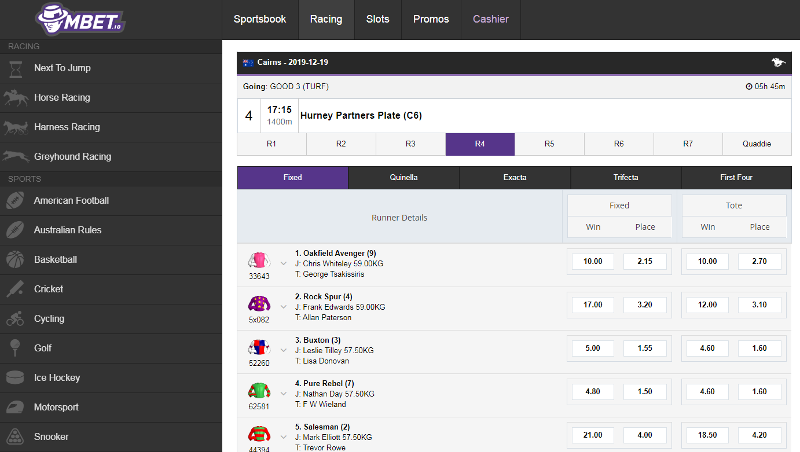Viewport: 800px width, 452px height.
Task: Click the Australian flag beside Cairns
Action: [248, 63]
